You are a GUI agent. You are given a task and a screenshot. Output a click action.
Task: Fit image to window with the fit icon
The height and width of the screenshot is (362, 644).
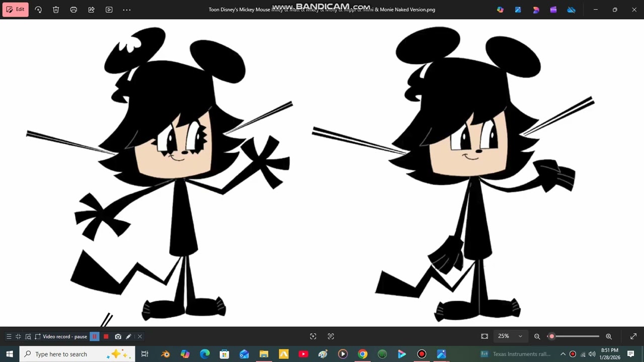(485, 336)
